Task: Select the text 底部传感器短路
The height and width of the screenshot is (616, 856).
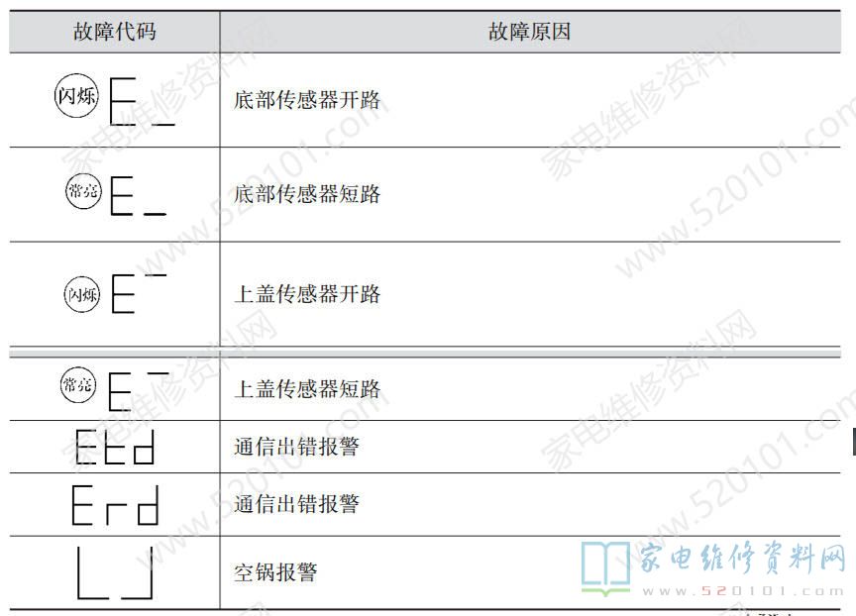Action: click(x=307, y=194)
